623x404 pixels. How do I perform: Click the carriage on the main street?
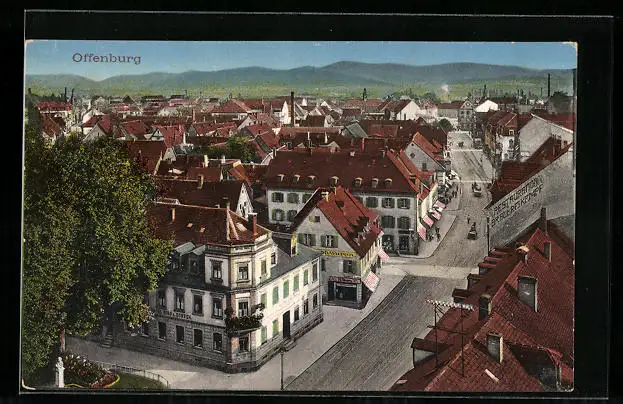[x=472, y=232]
